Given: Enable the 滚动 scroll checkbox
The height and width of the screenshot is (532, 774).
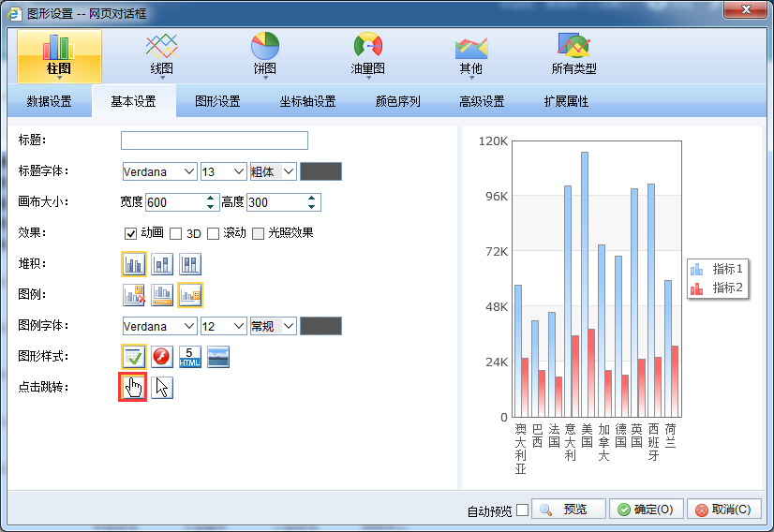Looking at the screenshot, I should coord(214,233).
